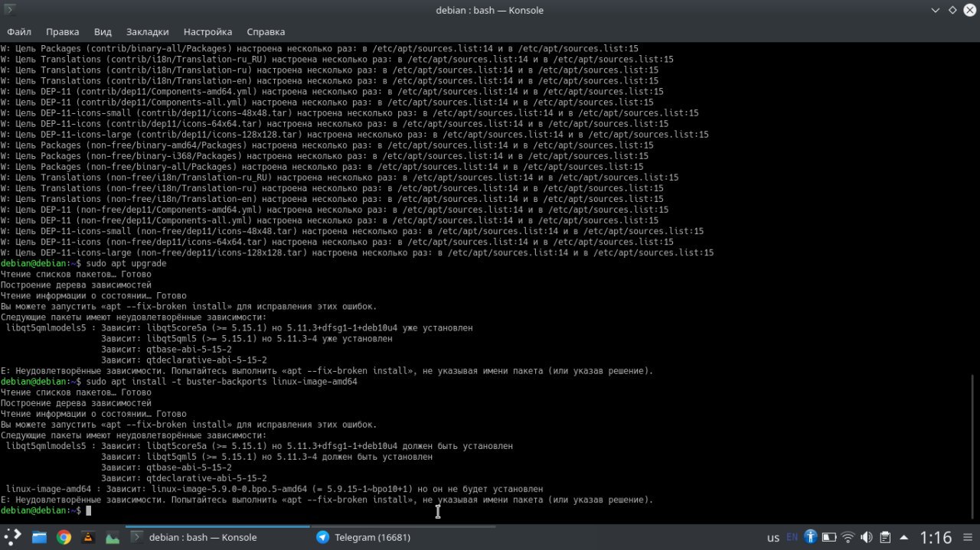
Task: Click 'linux-image-amd64 : Зависит' line
Action: pyautogui.click(x=274, y=489)
